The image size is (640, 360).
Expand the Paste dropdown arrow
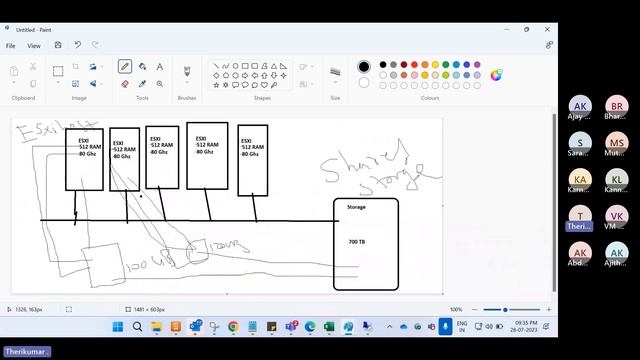tap(13, 83)
